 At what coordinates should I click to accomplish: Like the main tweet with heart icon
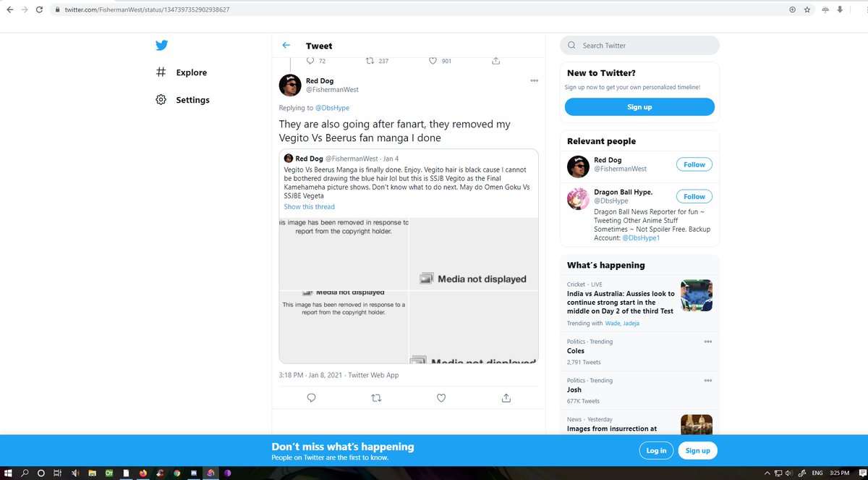[441, 397]
